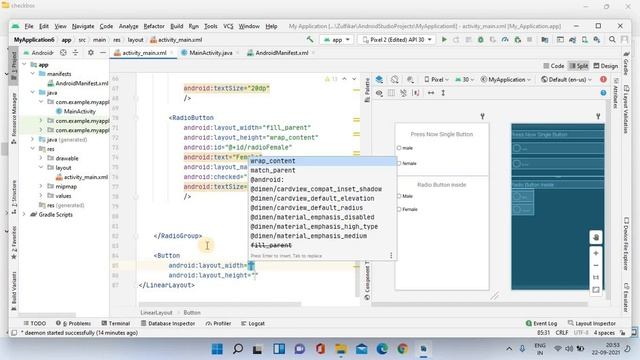
Task: Click the Expand Horizontally arrows icon
Action: coord(431,93)
